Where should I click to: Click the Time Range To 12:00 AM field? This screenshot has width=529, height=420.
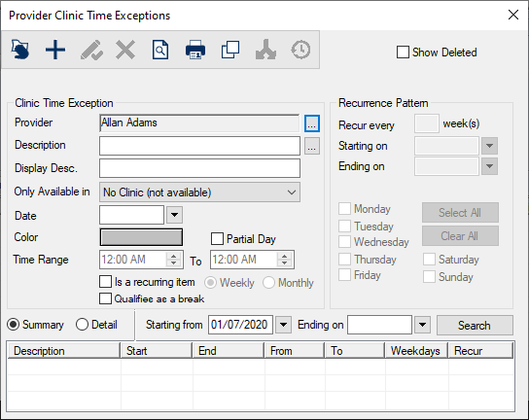pos(243,260)
